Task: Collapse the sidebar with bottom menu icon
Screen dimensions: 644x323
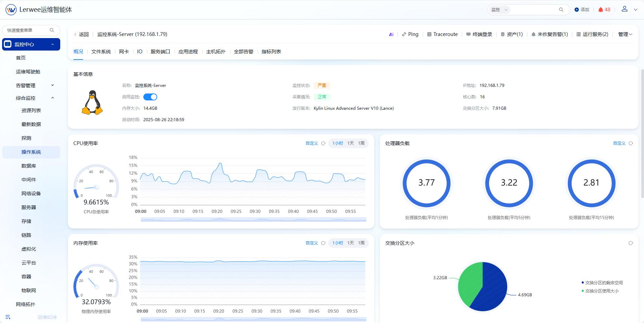Action: pyautogui.click(x=8, y=317)
